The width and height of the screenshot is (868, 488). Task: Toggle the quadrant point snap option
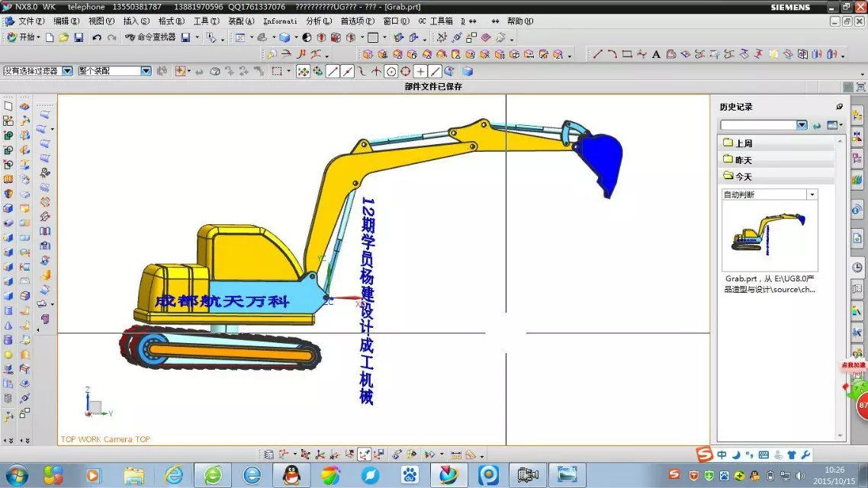click(405, 72)
